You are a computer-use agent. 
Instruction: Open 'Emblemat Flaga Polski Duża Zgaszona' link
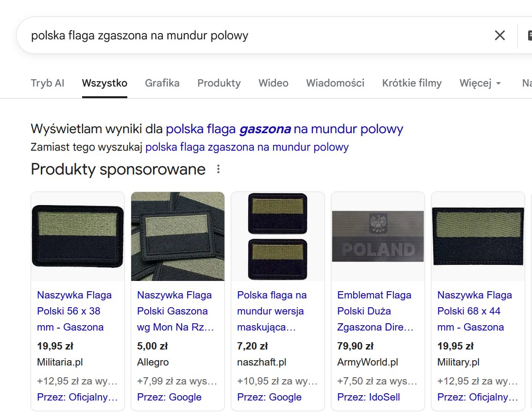[x=375, y=311]
